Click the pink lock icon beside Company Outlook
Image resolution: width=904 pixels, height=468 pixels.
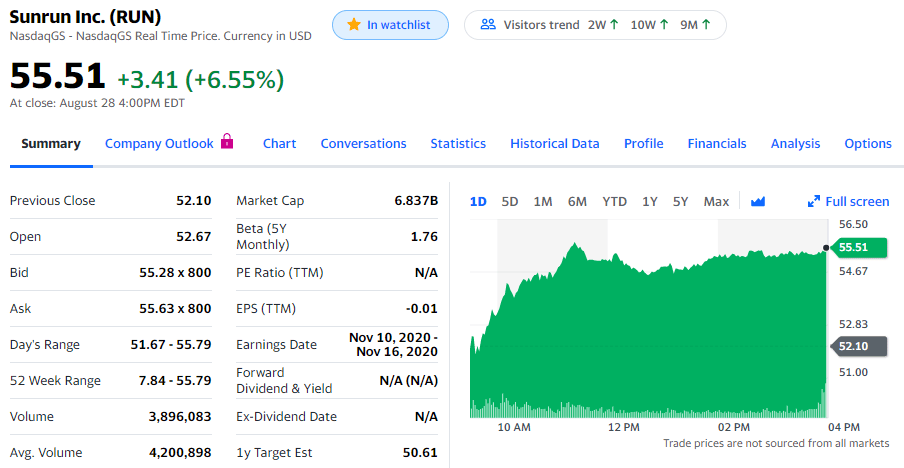pyautogui.click(x=227, y=142)
